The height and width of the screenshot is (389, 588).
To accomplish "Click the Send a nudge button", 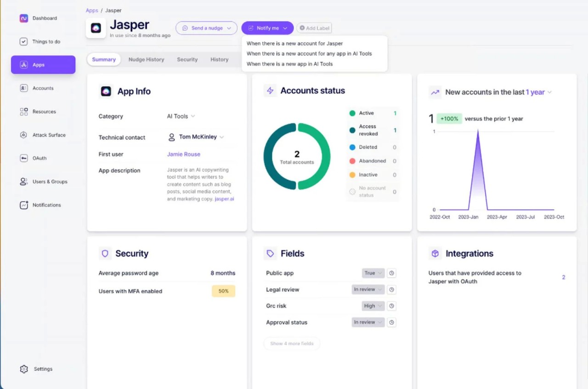I will 206,28.
